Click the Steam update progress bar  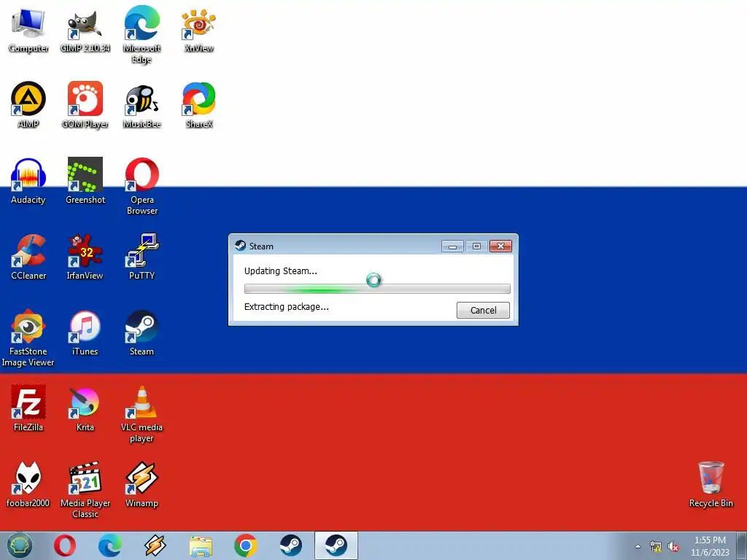pos(377,289)
